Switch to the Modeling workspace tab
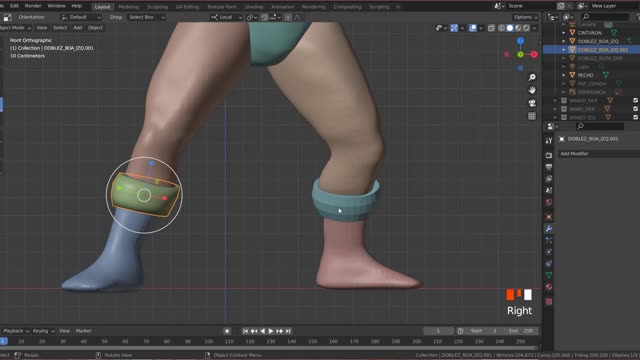 (x=129, y=7)
